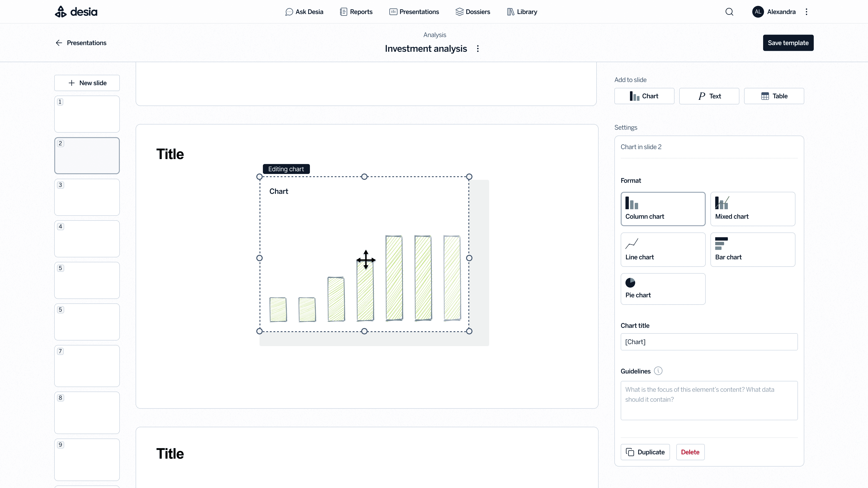
Task: Click the AL user avatar
Action: click(758, 12)
